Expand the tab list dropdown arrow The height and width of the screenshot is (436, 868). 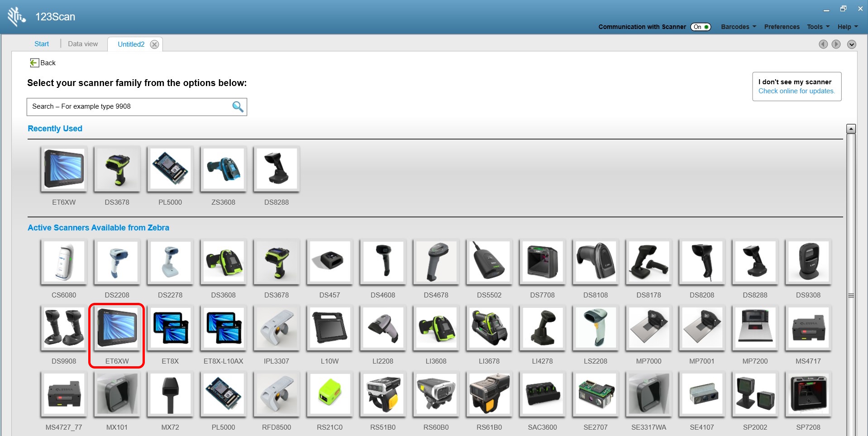pyautogui.click(x=852, y=44)
